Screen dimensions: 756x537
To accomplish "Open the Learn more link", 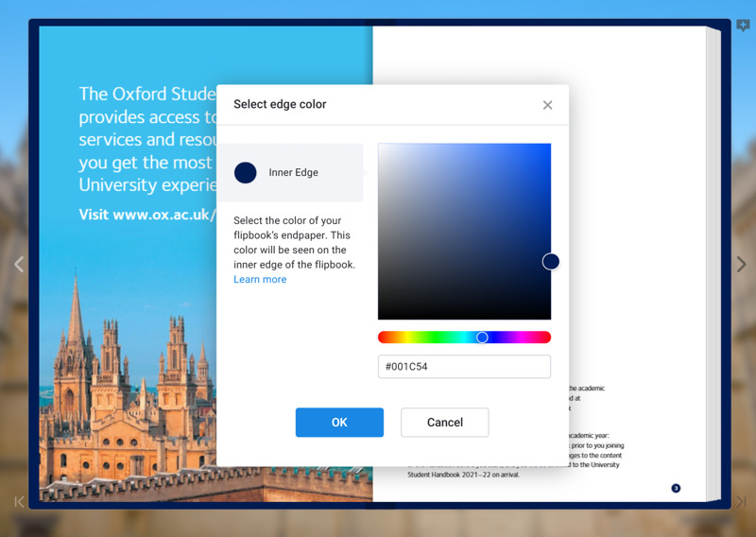I will click(x=260, y=279).
